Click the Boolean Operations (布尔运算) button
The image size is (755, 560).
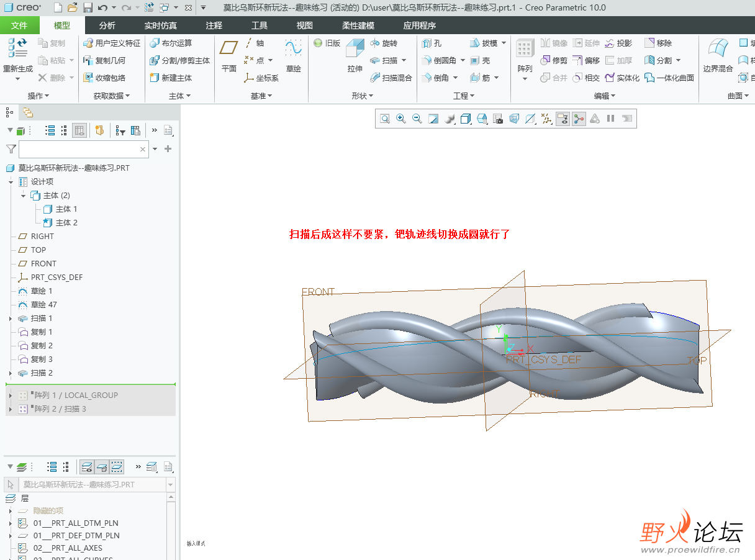[x=171, y=43]
